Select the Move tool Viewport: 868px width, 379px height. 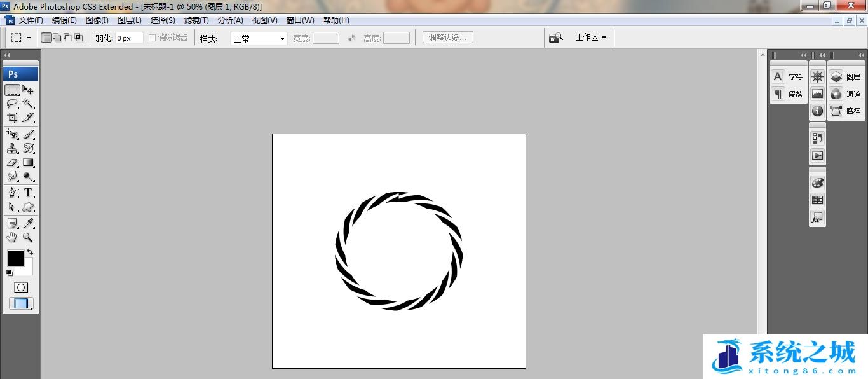coord(28,90)
